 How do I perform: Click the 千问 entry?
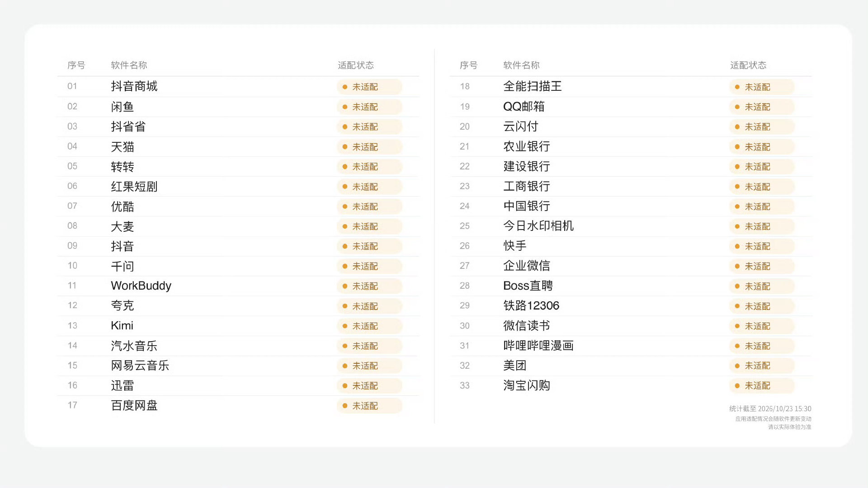click(x=123, y=266)
